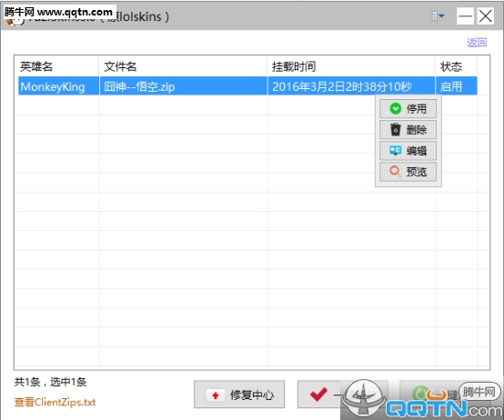Choose 停用 in the context menu
504x420 pixels.
408,109
